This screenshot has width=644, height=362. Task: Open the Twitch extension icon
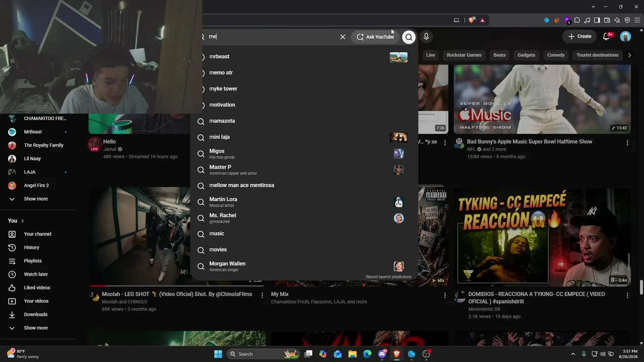click(567, 20)
